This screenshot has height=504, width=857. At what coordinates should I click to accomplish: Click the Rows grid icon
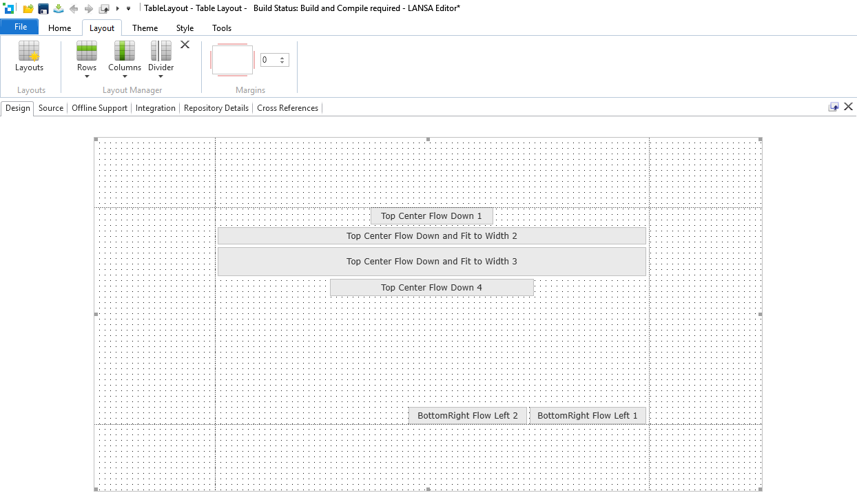point(87,51)
